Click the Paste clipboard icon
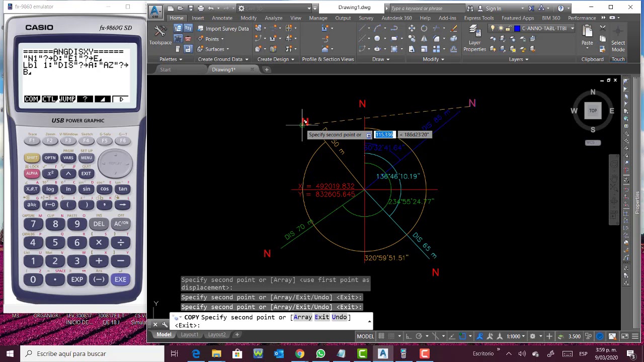The image size is (644, 362). click(x=587, y=35)
